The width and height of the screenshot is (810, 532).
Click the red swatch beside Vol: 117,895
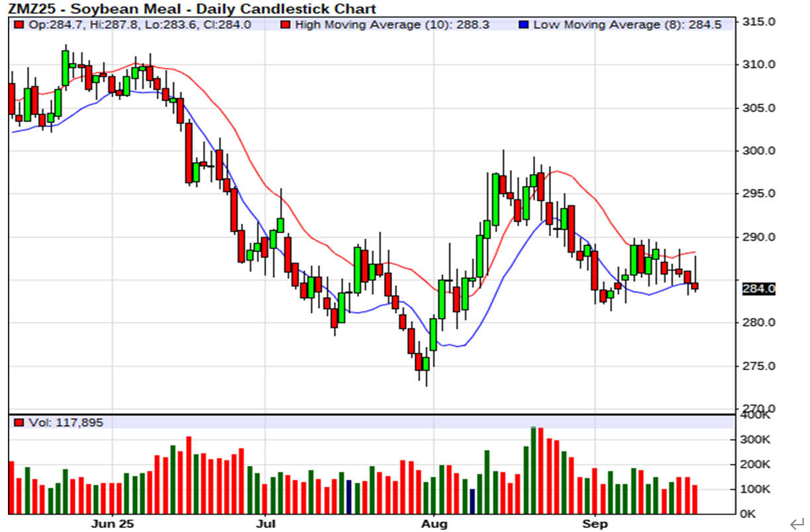19,422
